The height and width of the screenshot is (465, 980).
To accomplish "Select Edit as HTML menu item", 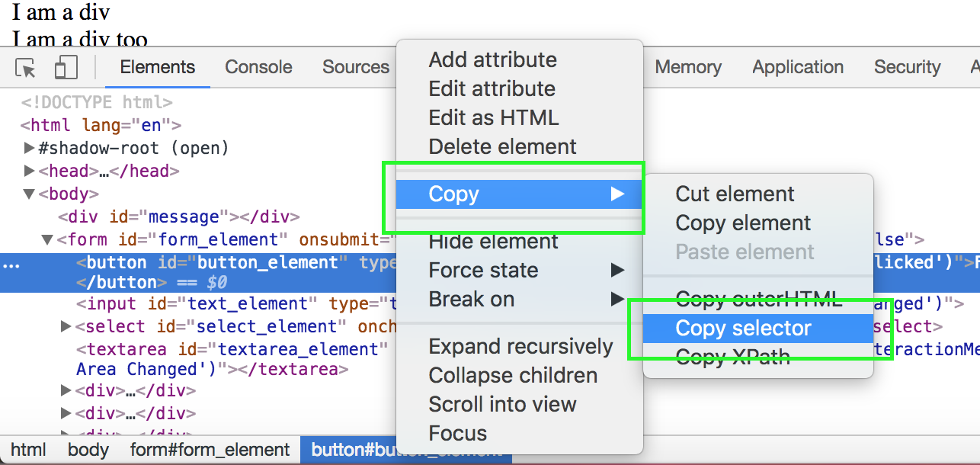I will (x=493, y=118).
